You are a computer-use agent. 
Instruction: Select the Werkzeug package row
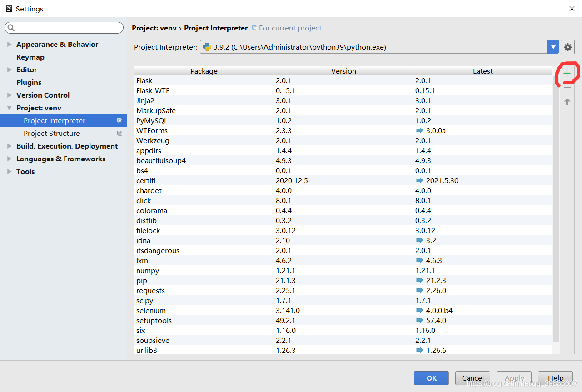(x=343, y=140)
